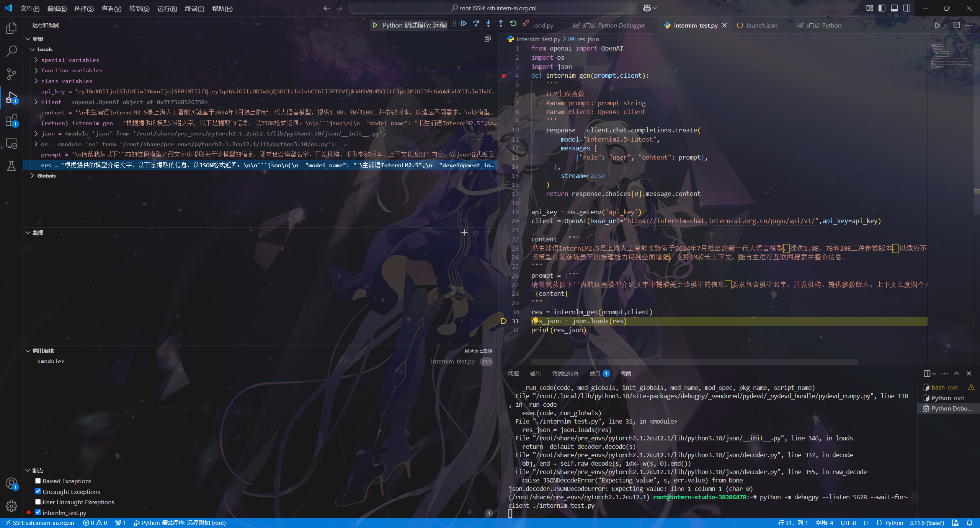Open terminal panel views and more actions
The height and width of the screenshot is (528, 980).
click(945, 373)
